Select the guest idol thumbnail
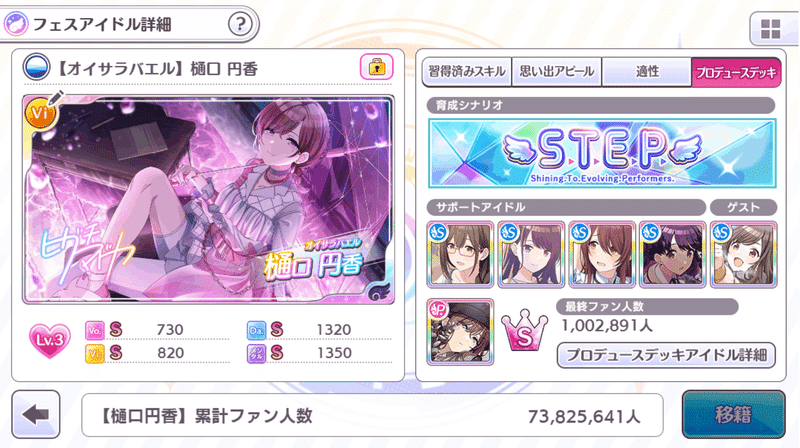Image resolution: width=800 pixels, height=448 pixels. coord(744,255)
